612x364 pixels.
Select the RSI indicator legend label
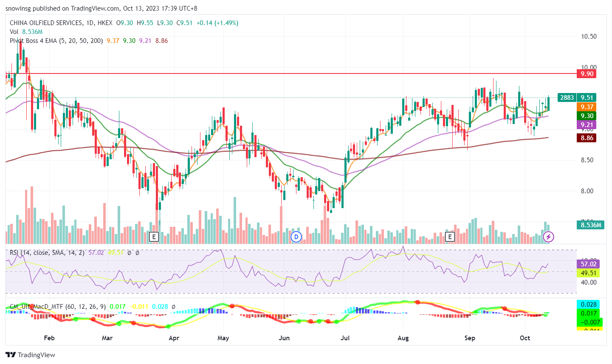[x=47, y=253]
